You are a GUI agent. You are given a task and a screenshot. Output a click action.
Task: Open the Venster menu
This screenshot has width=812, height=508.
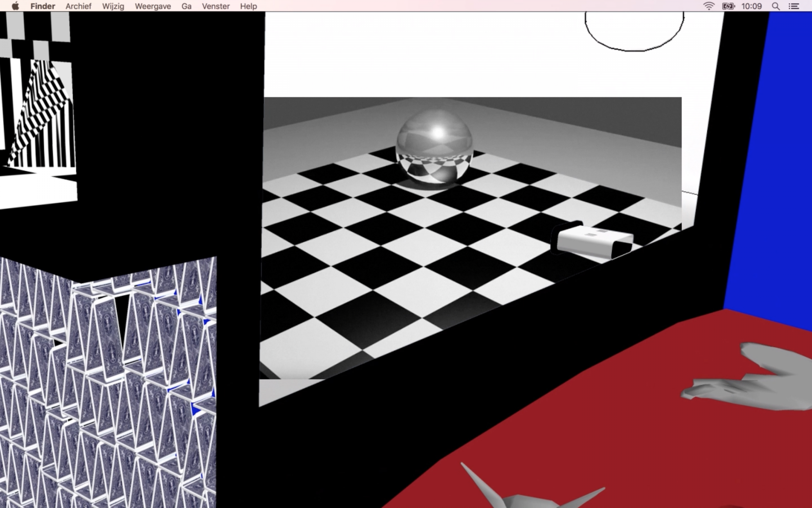coord(216,6)
